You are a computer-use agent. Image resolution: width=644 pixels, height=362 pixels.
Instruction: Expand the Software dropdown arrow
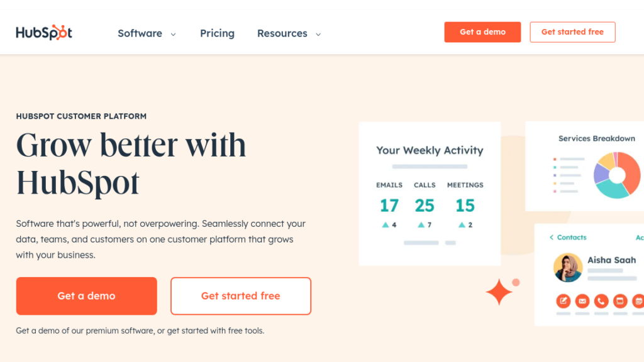tap(174, 35)
